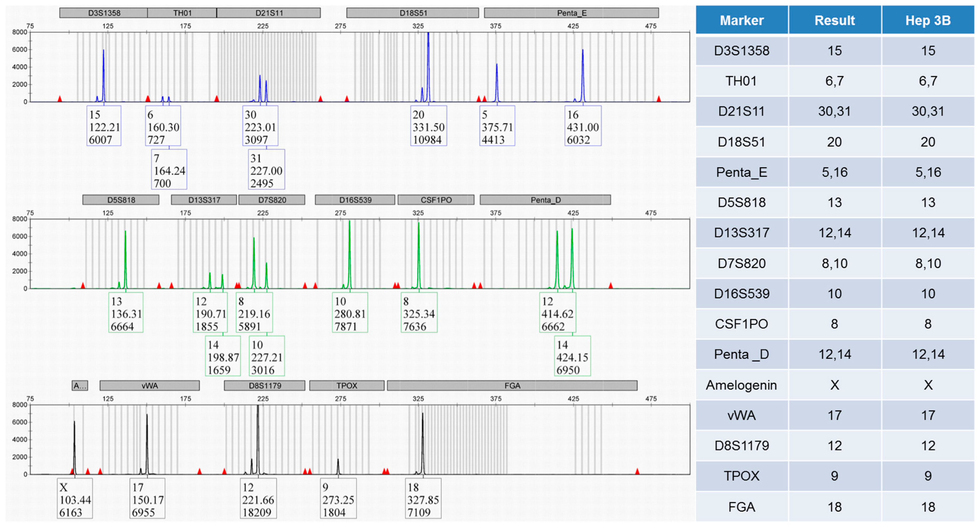Select the TH01 locus header
980x527 pixels.
(182, 13)
